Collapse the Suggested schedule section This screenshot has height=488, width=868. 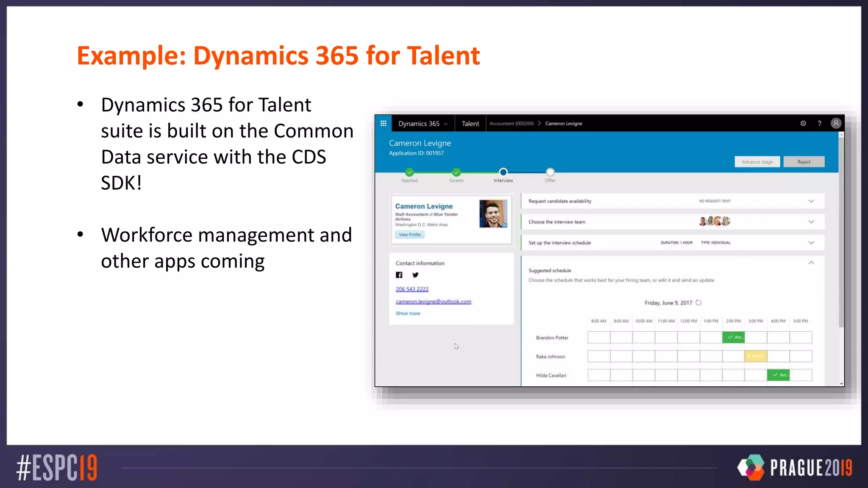pos(811,263)
